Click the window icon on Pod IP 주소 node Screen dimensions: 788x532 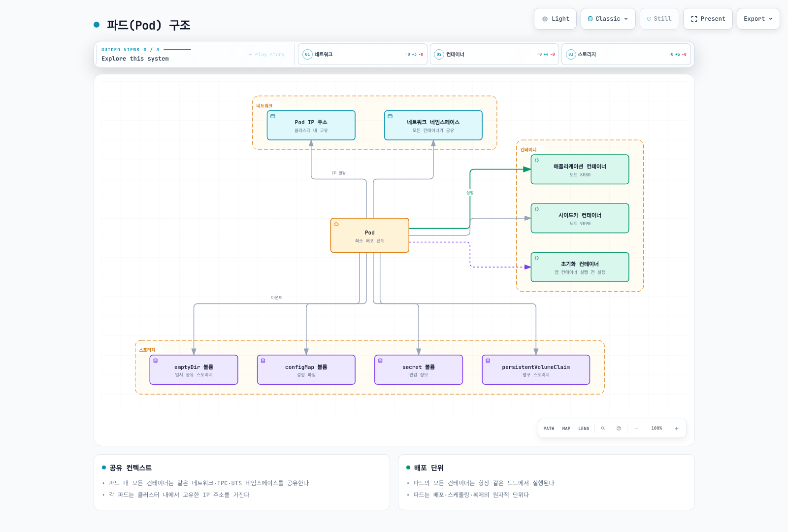[273, 116]
